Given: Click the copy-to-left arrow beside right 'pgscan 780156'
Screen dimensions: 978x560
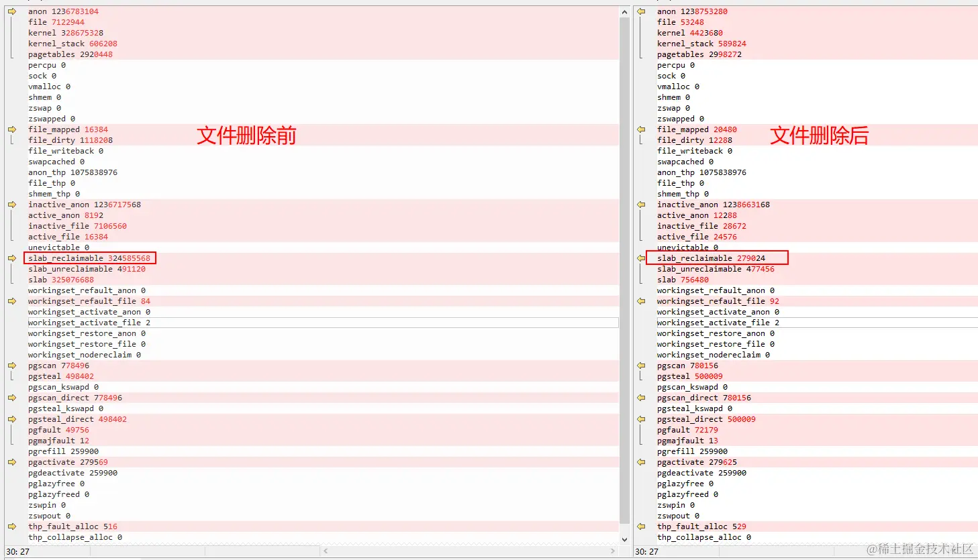Looking at the screenshot, I should tap(641, 366).
